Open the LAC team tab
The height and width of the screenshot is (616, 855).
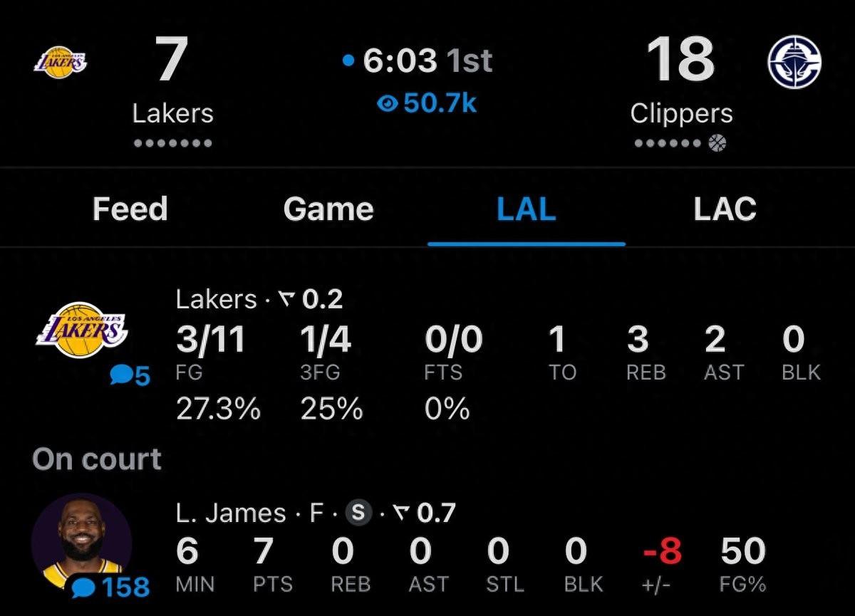[725, 209]
